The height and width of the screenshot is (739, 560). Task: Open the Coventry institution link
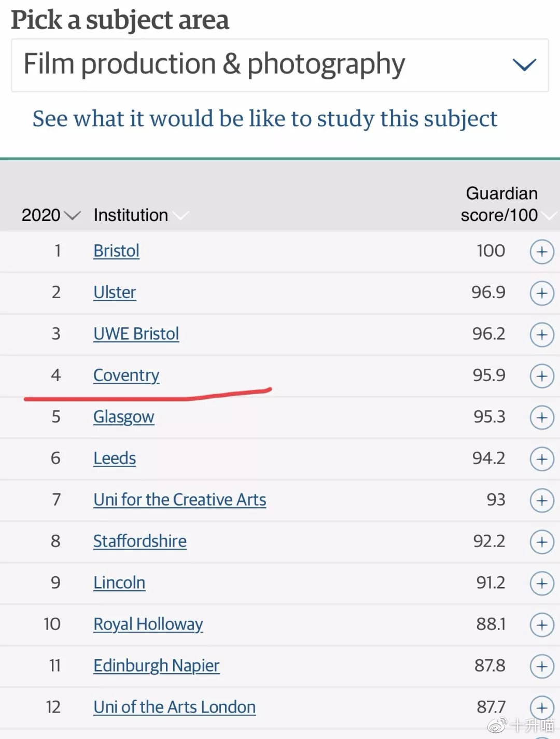pos(126,375)
